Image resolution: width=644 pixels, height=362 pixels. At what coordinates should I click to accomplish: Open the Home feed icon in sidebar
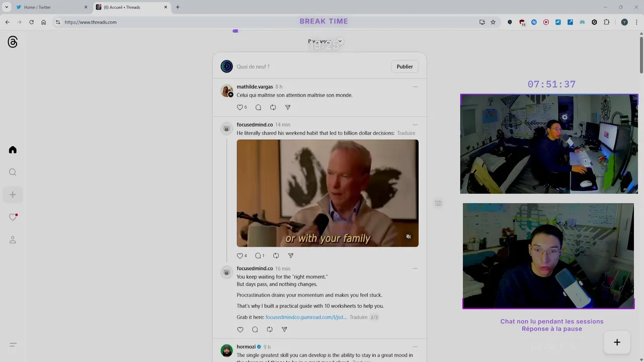pos(13,150)
